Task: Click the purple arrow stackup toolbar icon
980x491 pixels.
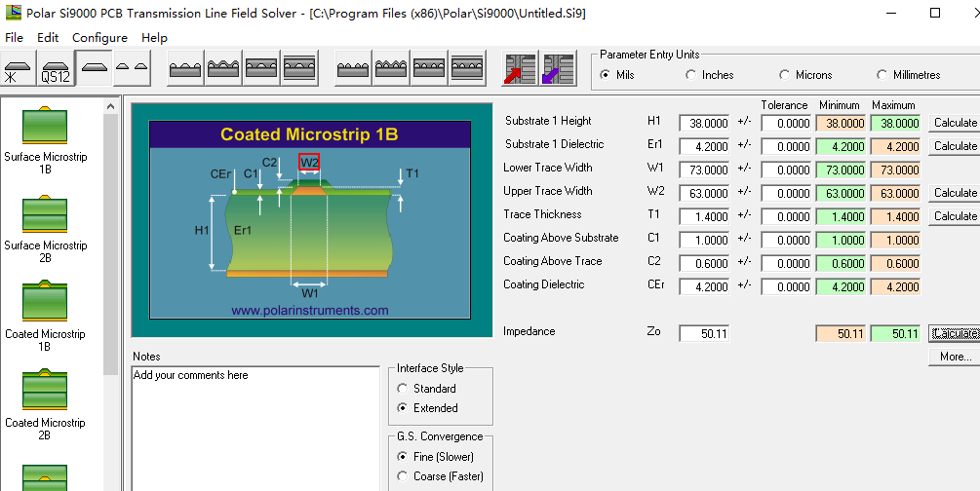Action: [558, 68]
